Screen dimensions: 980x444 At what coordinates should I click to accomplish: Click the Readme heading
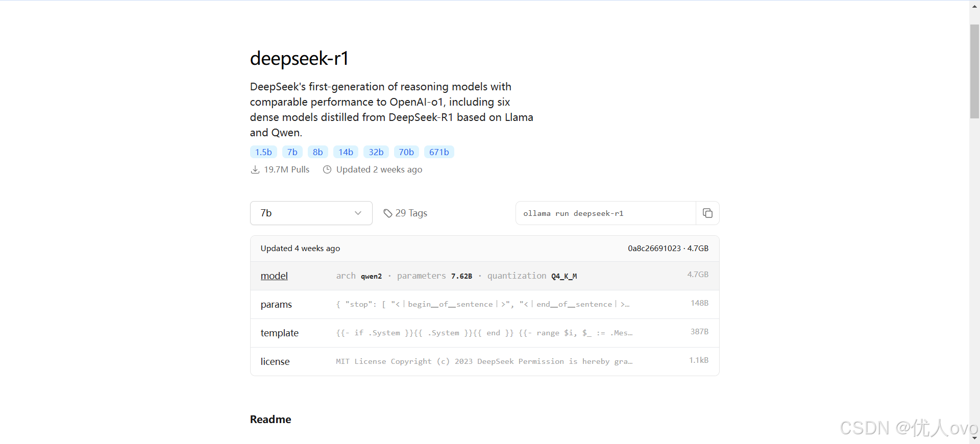pyautogui.click(x=271, y=420)
